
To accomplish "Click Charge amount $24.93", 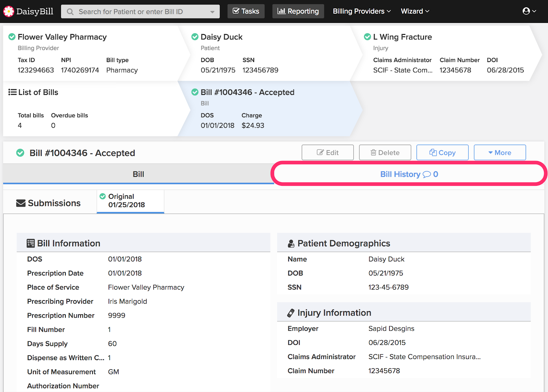I will point(253,125).
